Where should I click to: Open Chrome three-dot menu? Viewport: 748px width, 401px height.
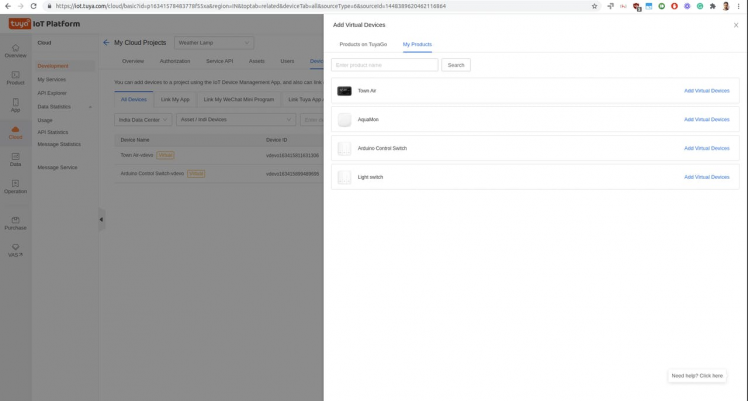tap(739, 6)
